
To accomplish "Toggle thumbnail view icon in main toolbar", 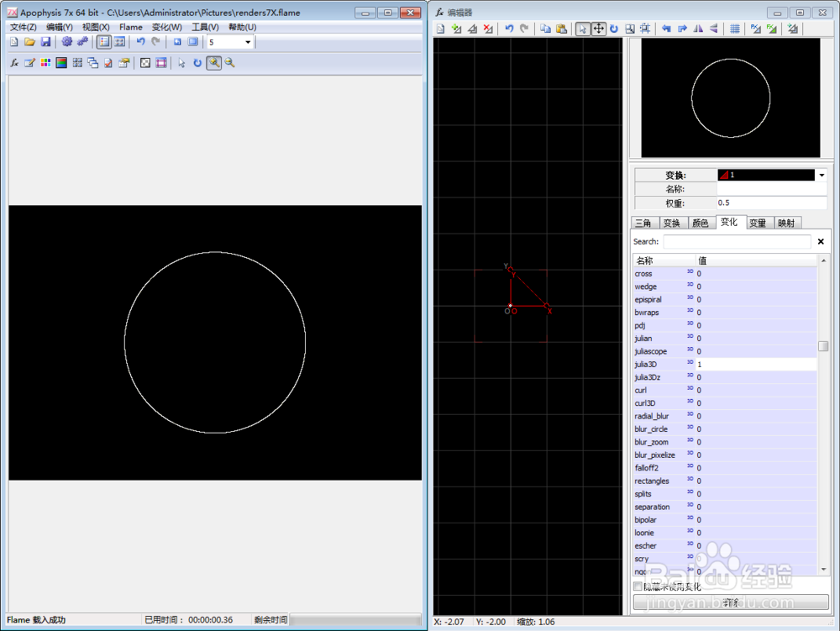I will point(119,42).
